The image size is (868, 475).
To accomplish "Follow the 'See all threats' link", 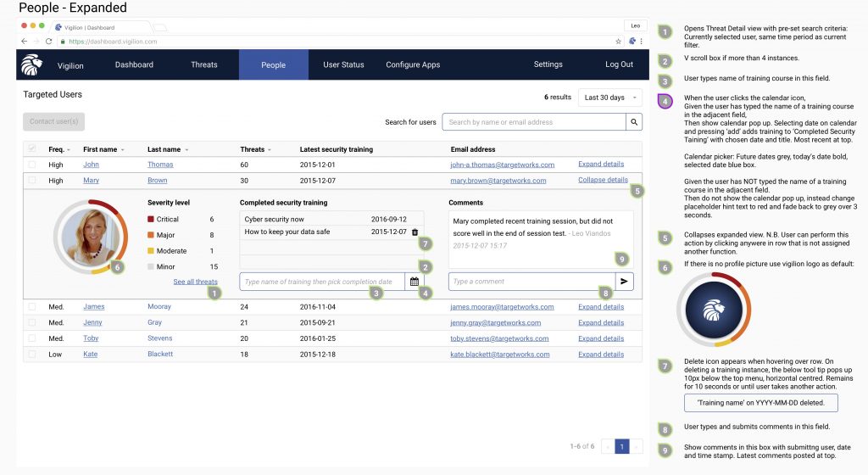I will click(195, 282).
